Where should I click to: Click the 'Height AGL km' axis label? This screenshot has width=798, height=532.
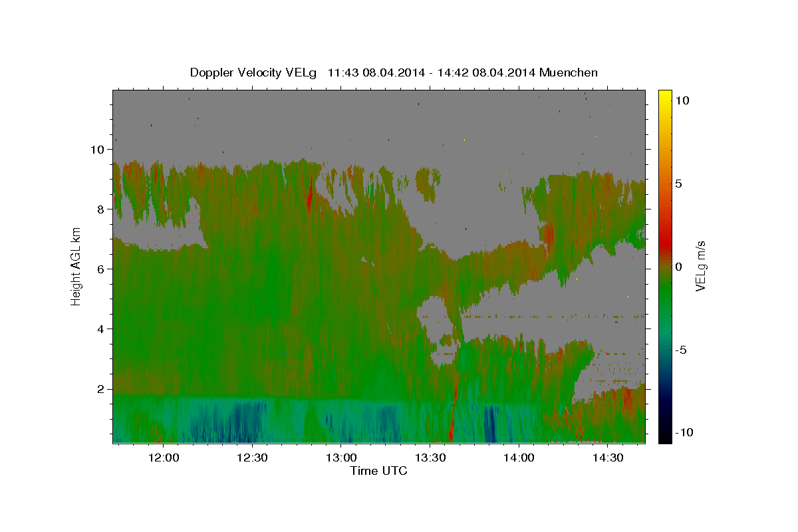point(76,266)
